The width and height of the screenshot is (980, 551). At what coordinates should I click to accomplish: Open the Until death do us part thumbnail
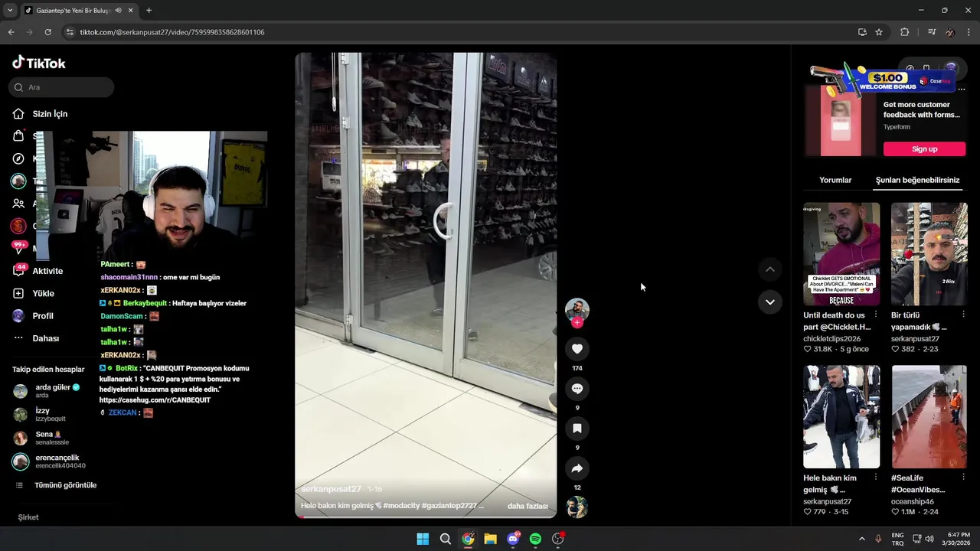tap(841, 254)
